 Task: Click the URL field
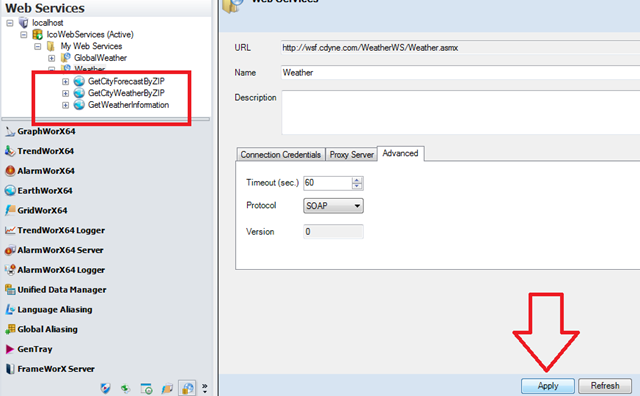click(x=460, y=48)
